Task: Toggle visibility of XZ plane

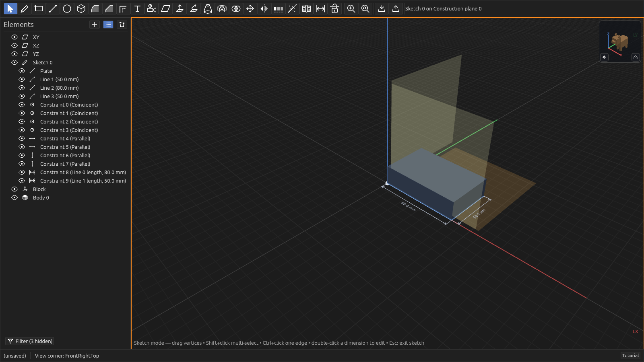Action: (14, 45)
